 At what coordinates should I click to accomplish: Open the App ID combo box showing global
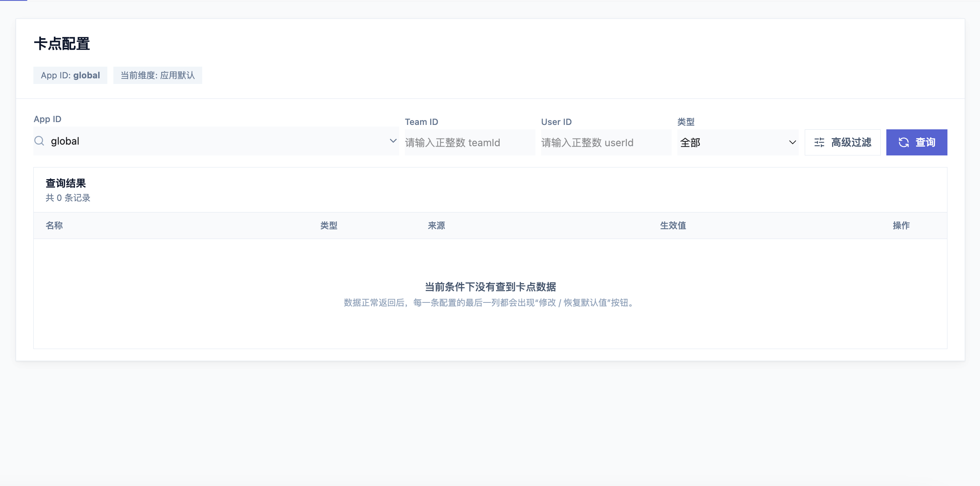tap(216, 141)
